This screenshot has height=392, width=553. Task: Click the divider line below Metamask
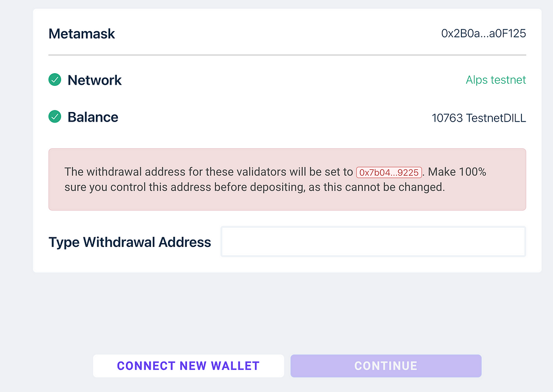pyautogui.click(x=287, y=55)
